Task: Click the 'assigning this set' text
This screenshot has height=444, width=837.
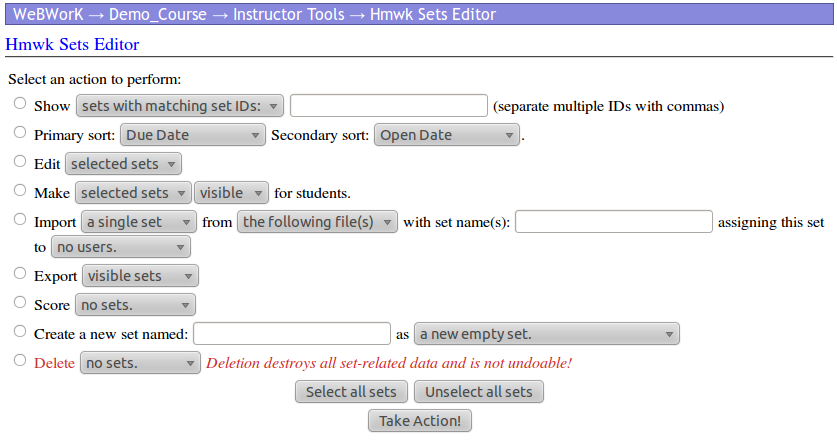Action: click(x=771, y=223)
